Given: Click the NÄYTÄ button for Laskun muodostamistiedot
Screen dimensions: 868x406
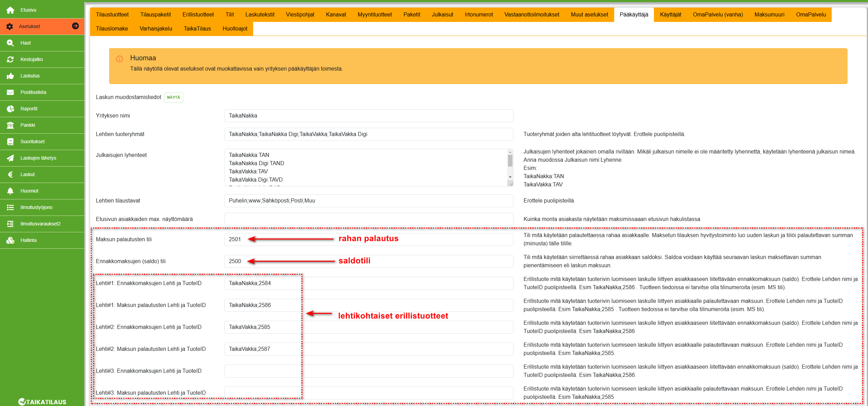Looking at the screenshot, I should (174, 97).
